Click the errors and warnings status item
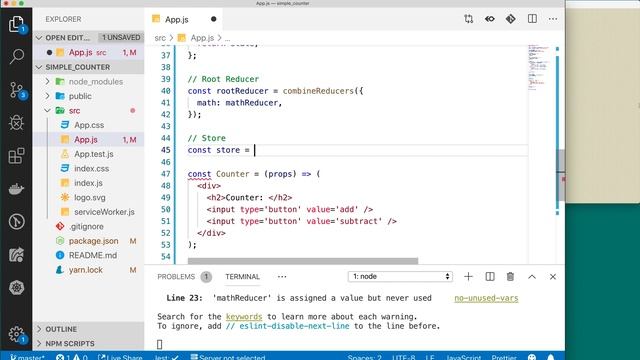 [x=72, y=357]
